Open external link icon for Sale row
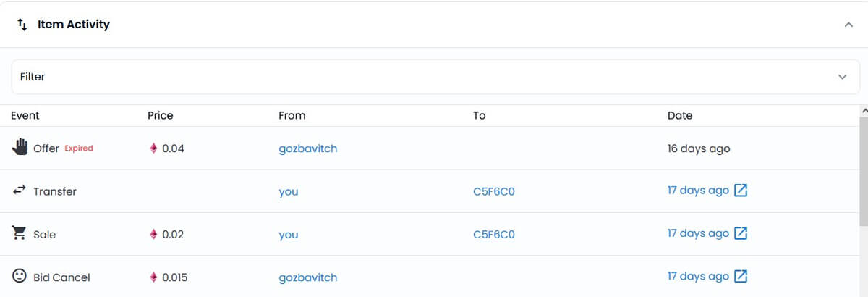The width and height of the screenshot is (868, 297). (x=741, y=233)
